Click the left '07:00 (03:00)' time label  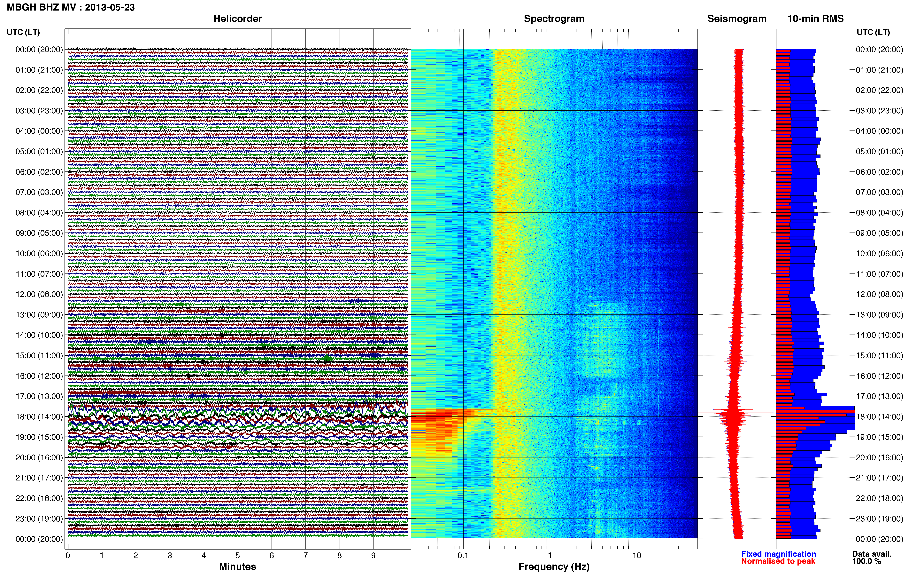point(39,192)
